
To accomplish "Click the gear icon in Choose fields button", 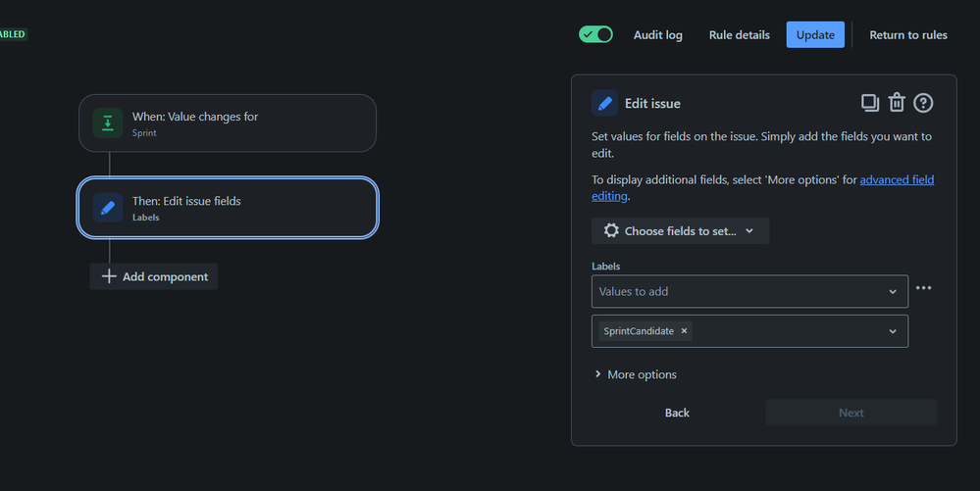I will coord(610,230).
